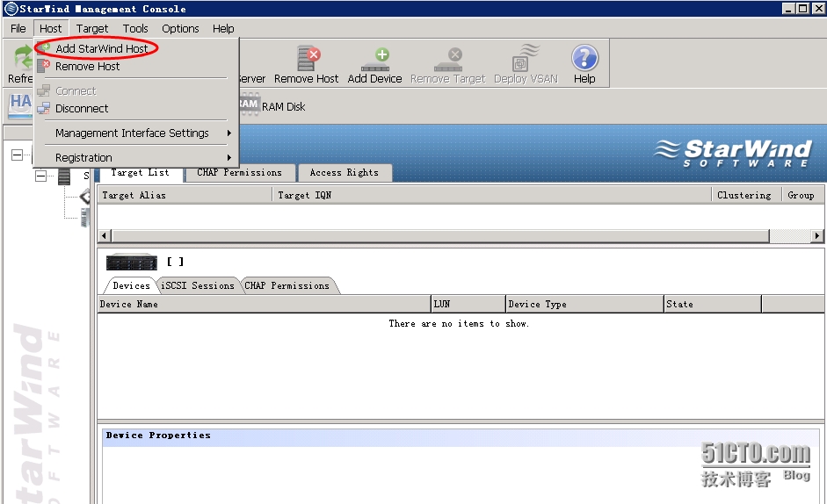The height and width of the screenshot is (504, 827).
Task: Collapse the top-level tree node
Action: [17, 155]
